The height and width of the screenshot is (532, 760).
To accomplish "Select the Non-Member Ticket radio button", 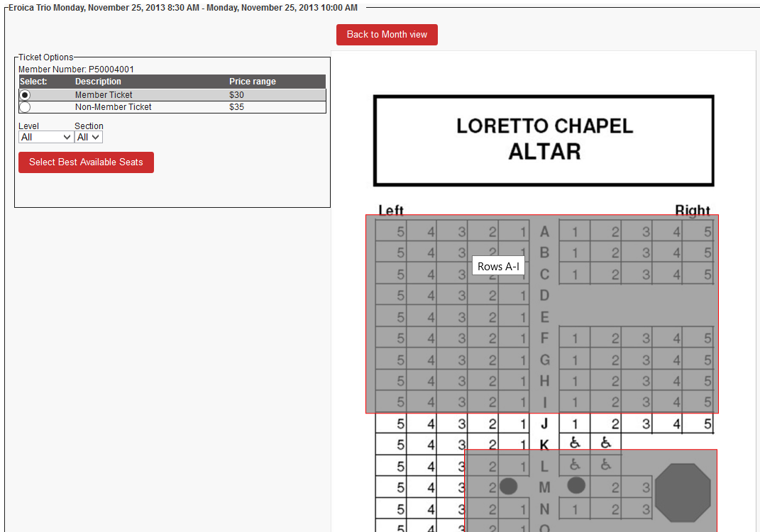I will (25, 107).
